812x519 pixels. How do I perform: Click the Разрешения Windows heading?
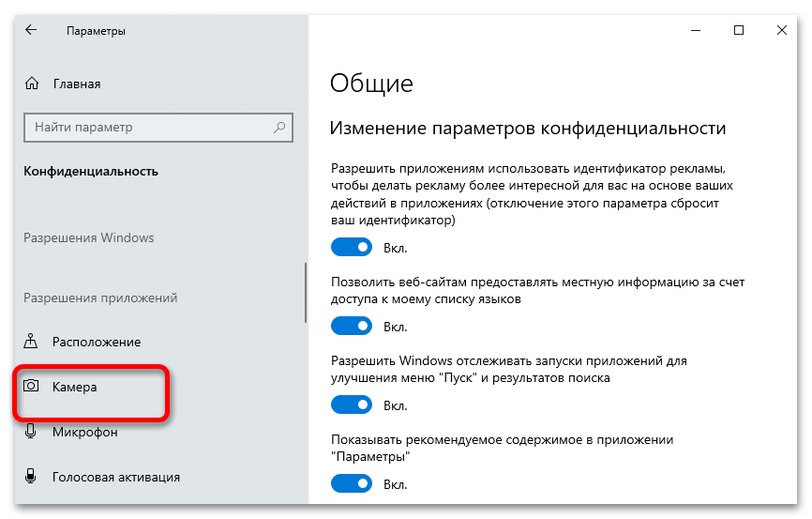point(88,238)
